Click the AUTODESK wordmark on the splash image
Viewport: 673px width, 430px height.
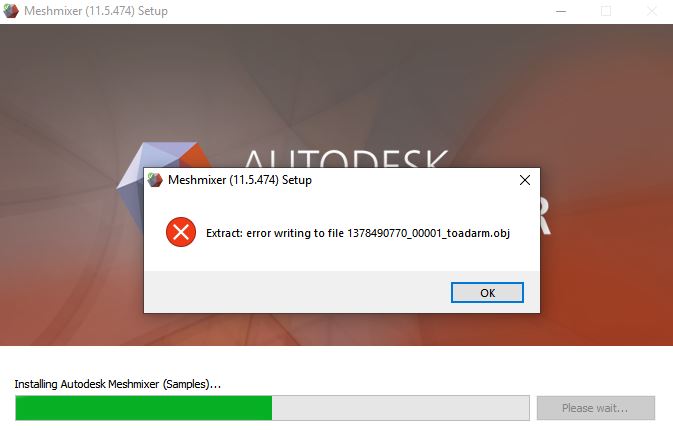346,158
